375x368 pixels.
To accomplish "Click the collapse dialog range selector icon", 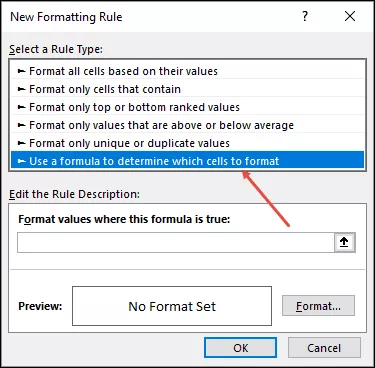I will 344,242.
